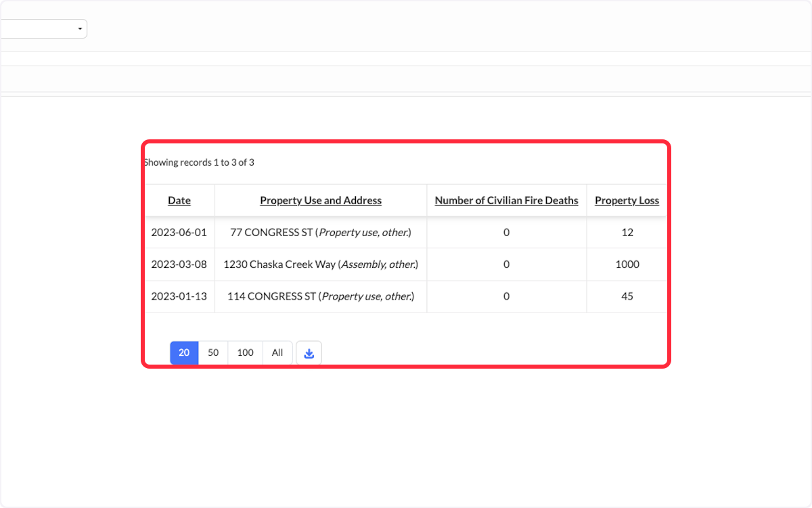The width and height of the screenshot is (812, 508).
Task: Select the 2023-03-08 date cell
Action: coord(179,264)
